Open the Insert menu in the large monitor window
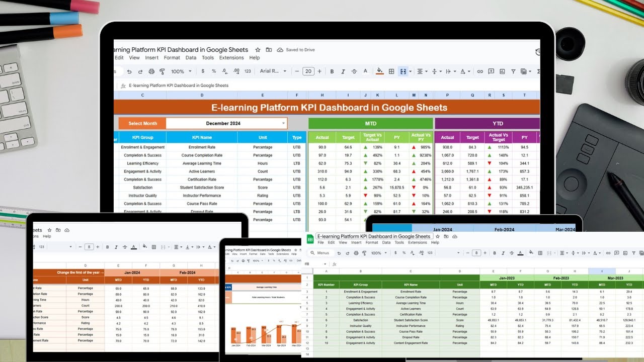644x362 pixels. click(152, 58)
